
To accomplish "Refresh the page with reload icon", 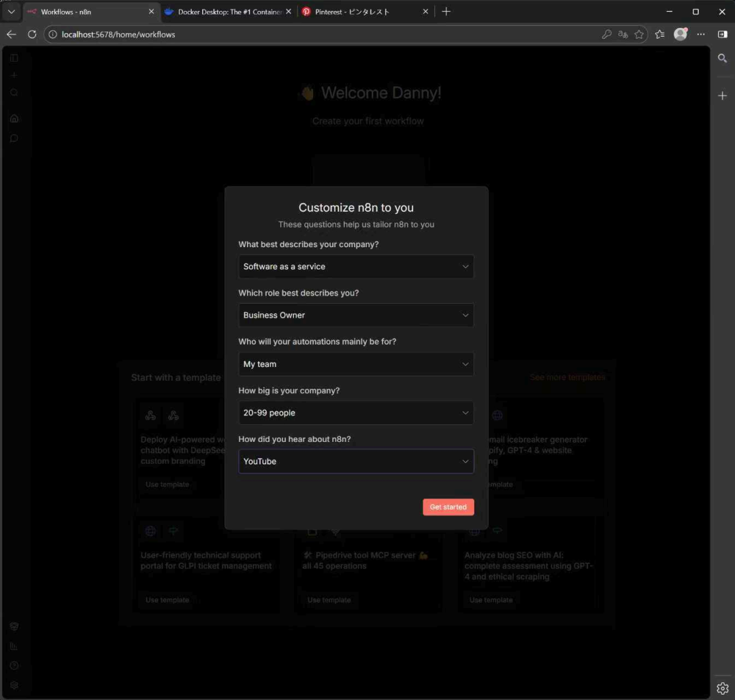I will [32, 34].
